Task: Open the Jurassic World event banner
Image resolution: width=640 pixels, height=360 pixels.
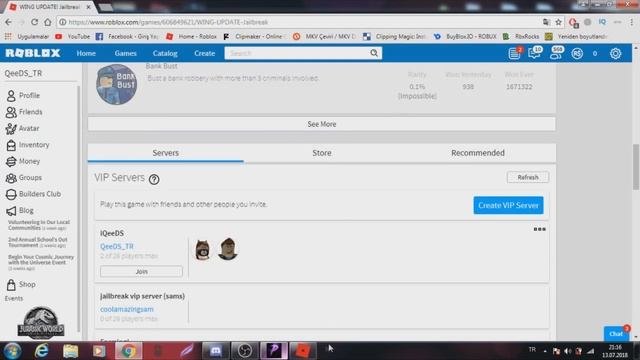Action: [x=41, y=323]
